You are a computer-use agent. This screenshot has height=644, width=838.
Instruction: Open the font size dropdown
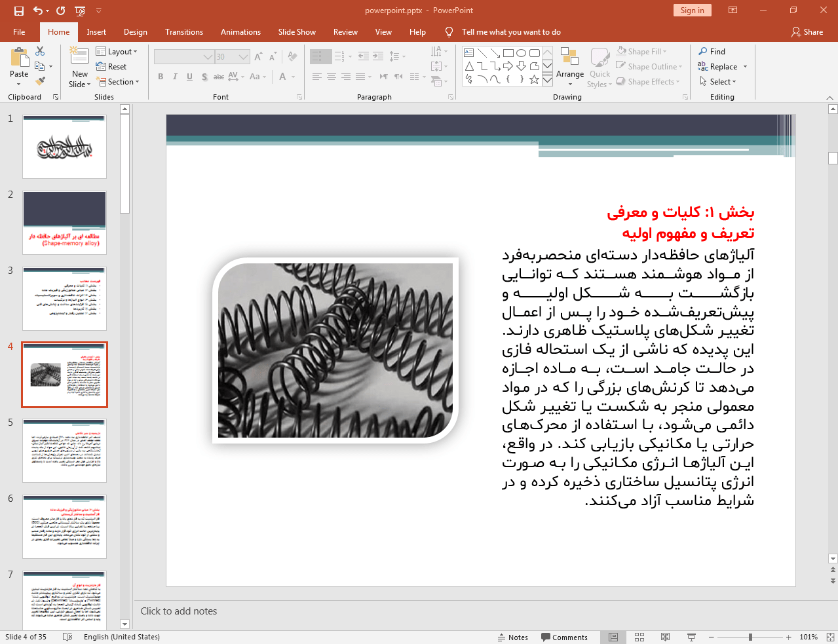(x=243, y=57)
